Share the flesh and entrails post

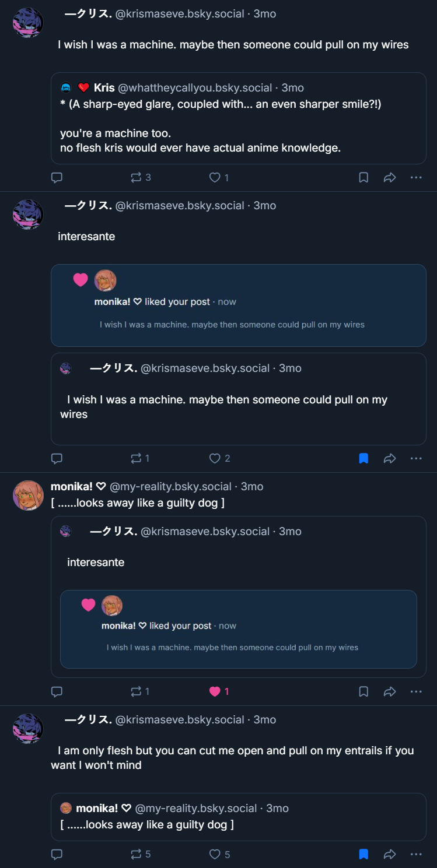tap(390, 854)
